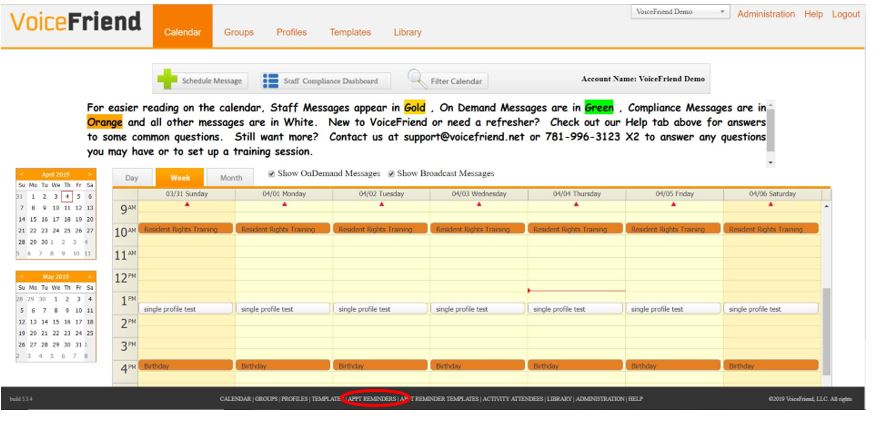Viewport: 896px width, 421px height.
Task: Click the 03/31 Sunday column header
Action: point(187,194)
